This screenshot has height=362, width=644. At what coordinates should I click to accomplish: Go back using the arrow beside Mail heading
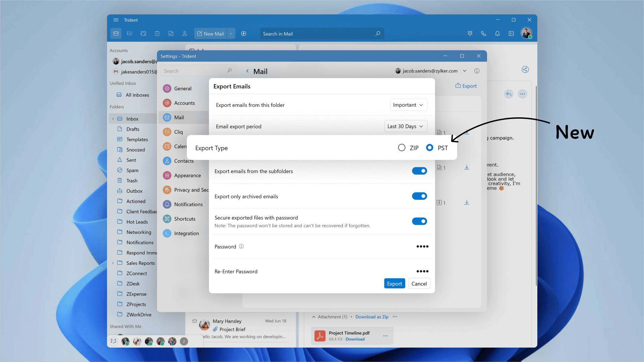click(x=247, y=71)
